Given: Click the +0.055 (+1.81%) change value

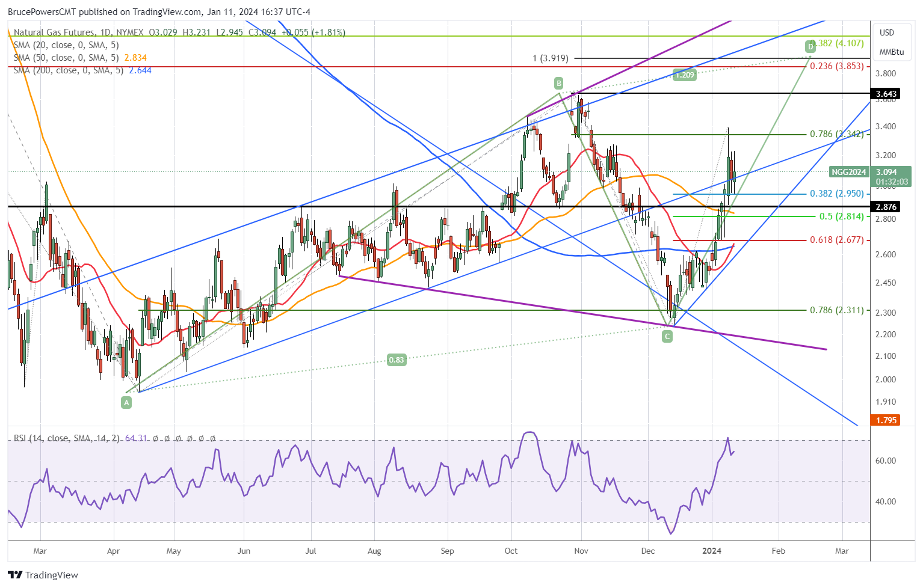Looking at the screenshot, I should click(x=313, y=32).
